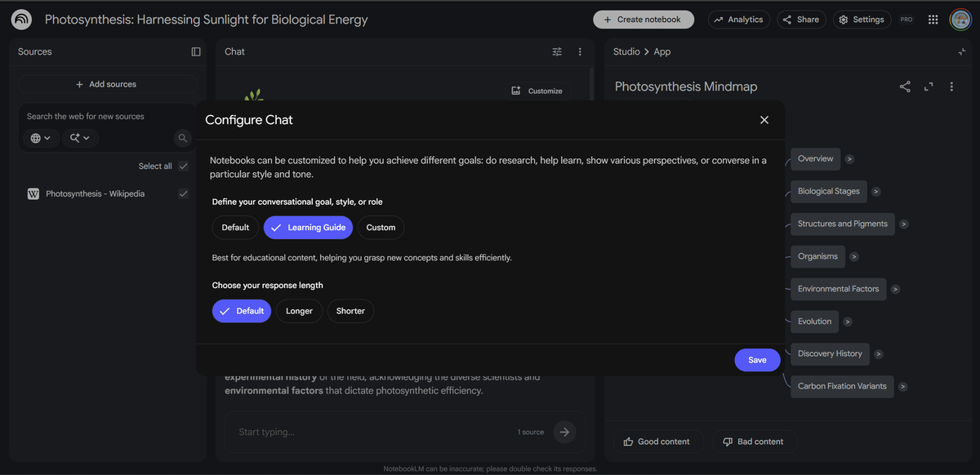Open Google apps grid icon

[933, 20]
